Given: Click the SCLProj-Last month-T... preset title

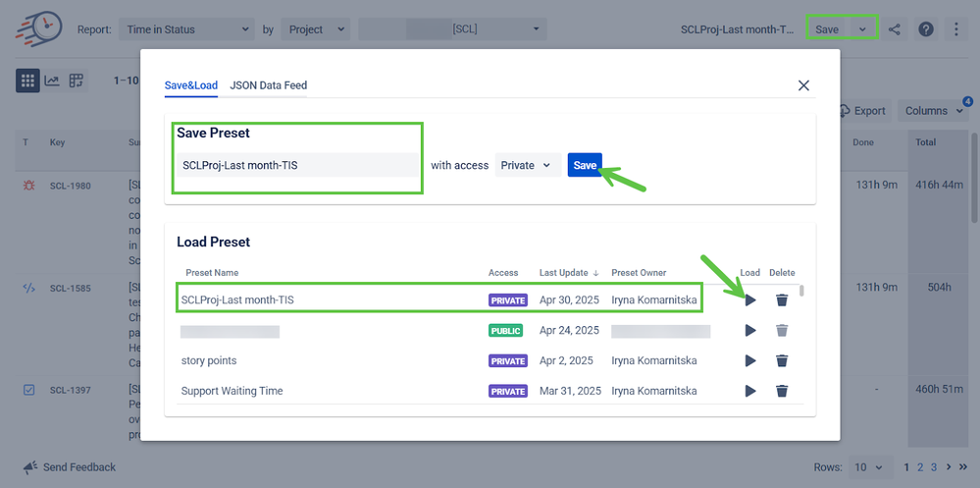Looking at the screenshot, I should [x=738, y=29].
